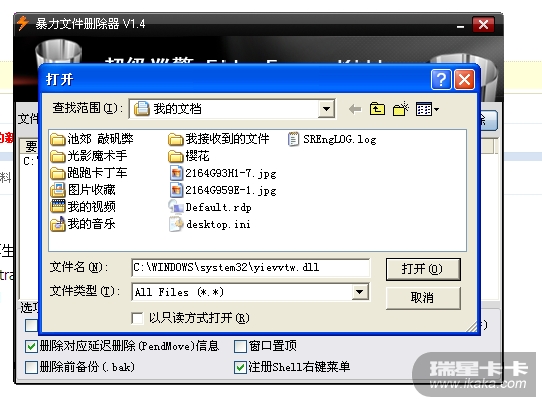Image resolution: width=542 pixels, height=402 pixels.
Task: Uncheck 删除对应延迟删除(PendMove)信息
Action: tap(31, 346)
